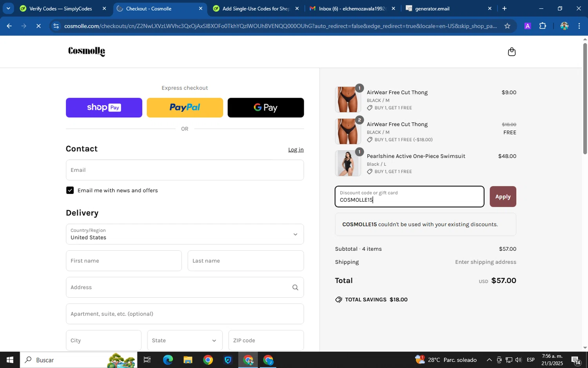Pay with PayPal express checkout

click(185, 107)
